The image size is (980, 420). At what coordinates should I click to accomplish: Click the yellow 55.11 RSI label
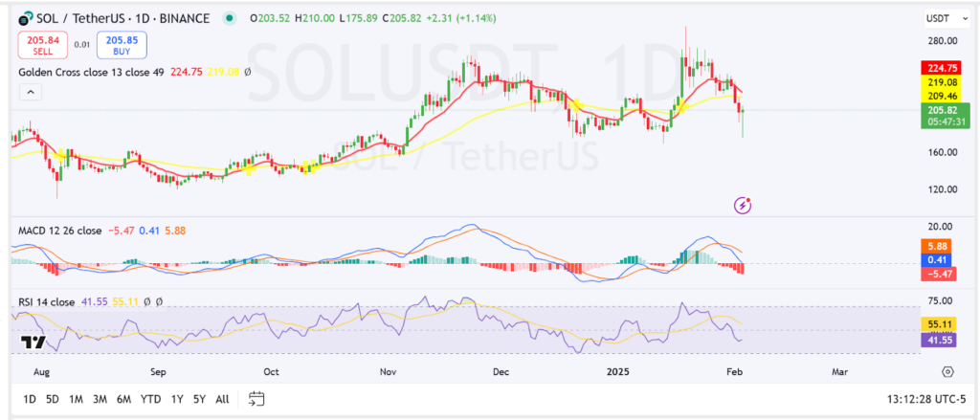(939, 325)
